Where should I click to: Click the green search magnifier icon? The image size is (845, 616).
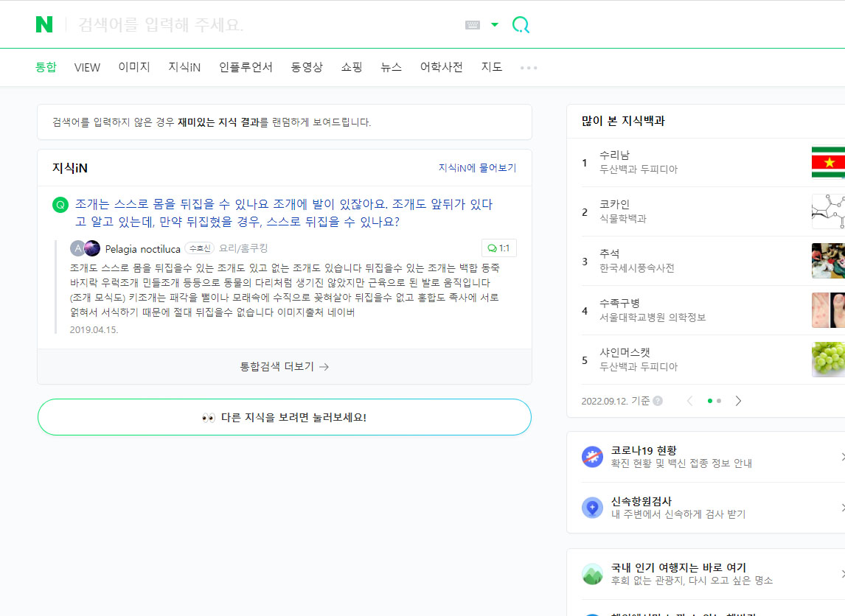pyautogui.click(x=521, y=25)
